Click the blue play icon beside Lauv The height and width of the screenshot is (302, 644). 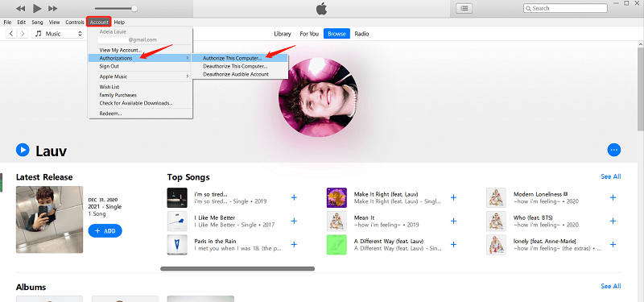[x=23, y=150]
